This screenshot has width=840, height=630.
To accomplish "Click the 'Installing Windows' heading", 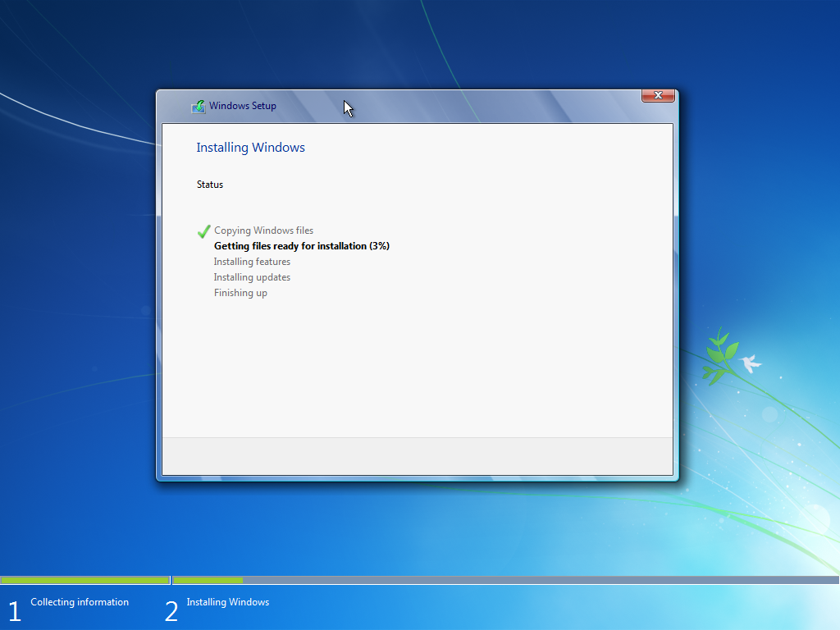I will pyautogui.click(x=250, y=148).
